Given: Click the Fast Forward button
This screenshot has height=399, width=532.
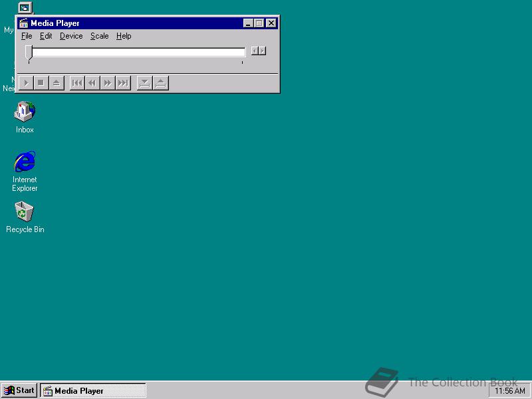Looking at the screenshot, I should 108,83.
